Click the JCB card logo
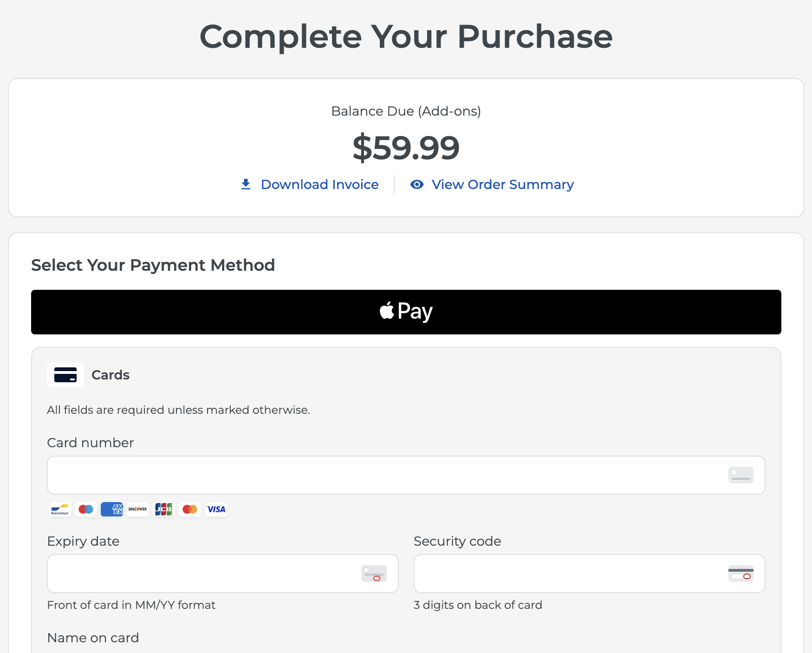Viewport: 812px width, 653px height. pyautogui.click(x=164, y=509)
